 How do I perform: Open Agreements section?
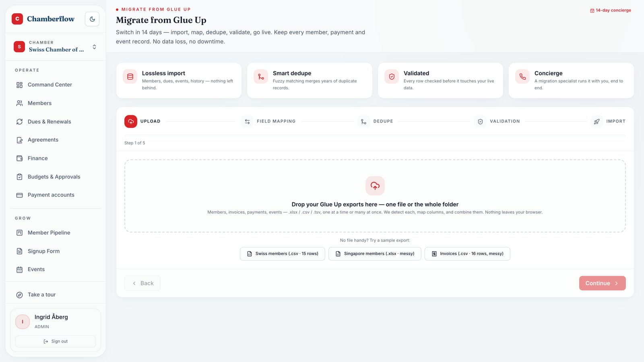pos(55,140)
